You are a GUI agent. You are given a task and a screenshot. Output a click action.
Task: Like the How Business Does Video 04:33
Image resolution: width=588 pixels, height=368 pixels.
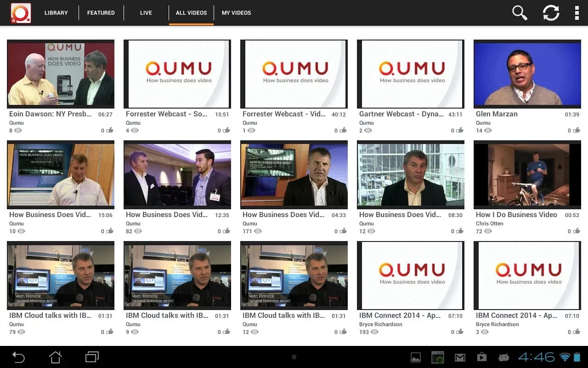click(343, 231)
